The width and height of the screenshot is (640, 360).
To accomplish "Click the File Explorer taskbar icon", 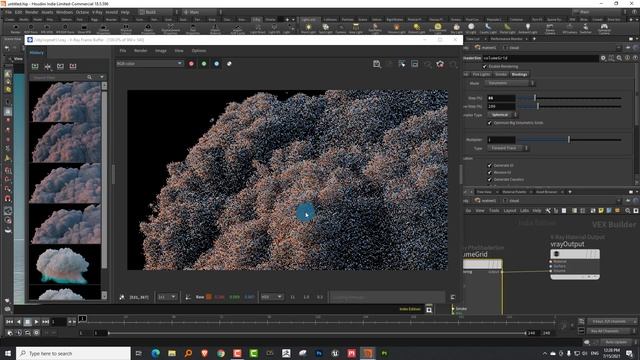I will 172,353.
